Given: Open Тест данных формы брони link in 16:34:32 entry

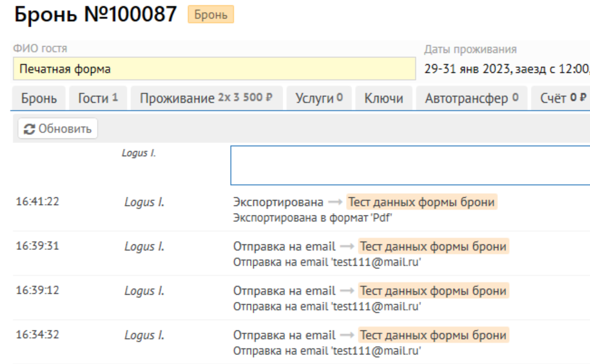Looking at the screenshot, I should pyautogui.click(x=434, y=335).
